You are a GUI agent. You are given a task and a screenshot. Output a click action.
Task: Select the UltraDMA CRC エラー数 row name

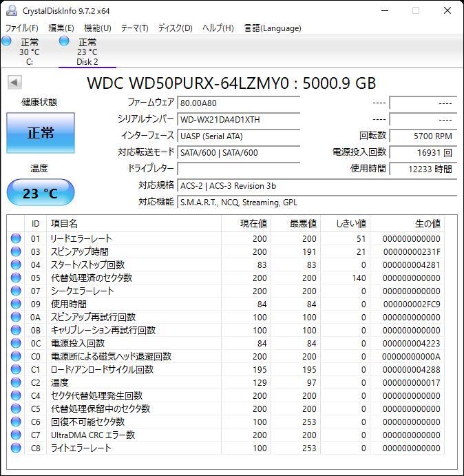(93, 435)
